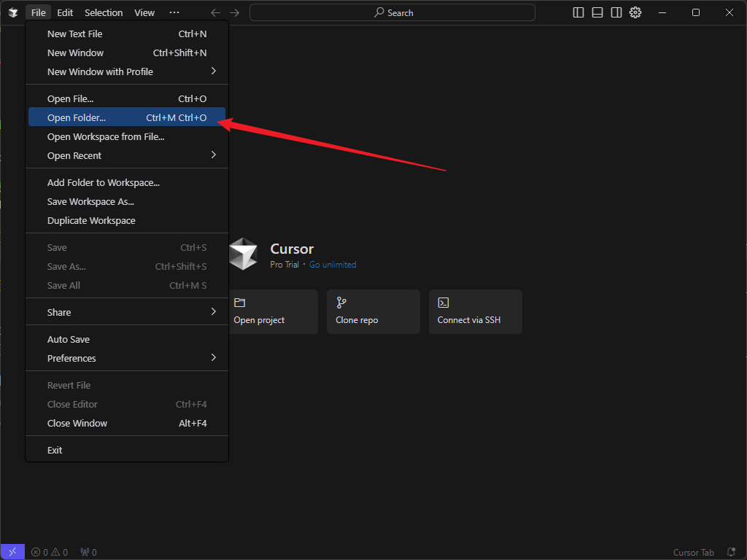This screenshot has height=560, width=747.
Task: Toggle the bottom panel layout icon
Action: coord(597,13)
